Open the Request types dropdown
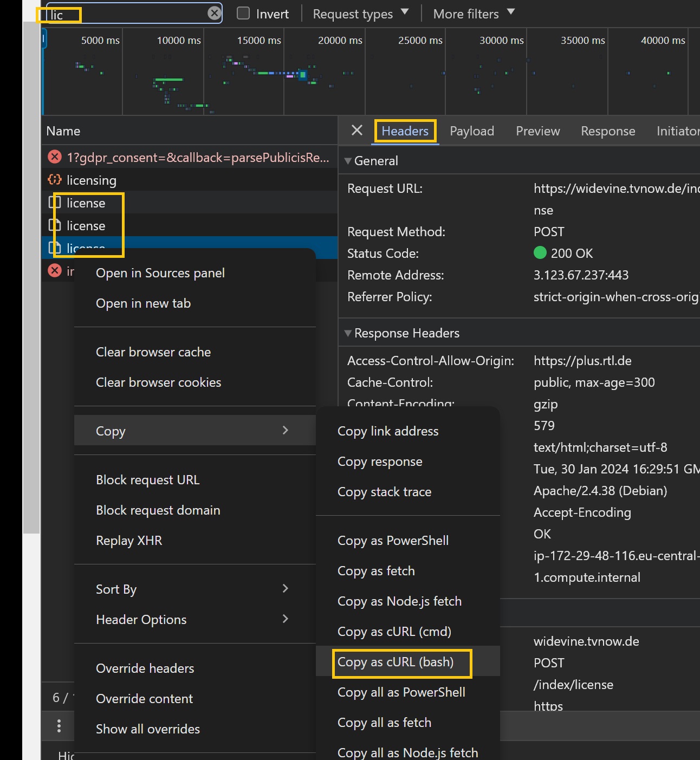 click(x=360, y=14)
